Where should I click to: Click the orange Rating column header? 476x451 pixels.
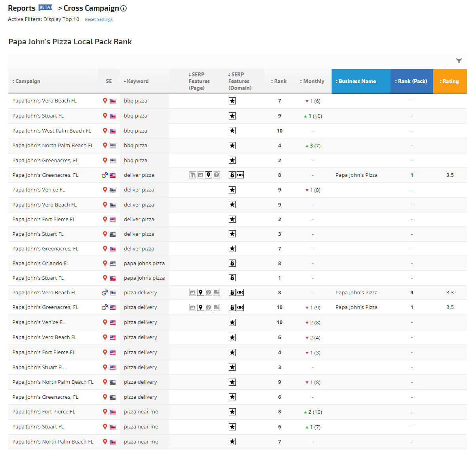coord(450,81)
